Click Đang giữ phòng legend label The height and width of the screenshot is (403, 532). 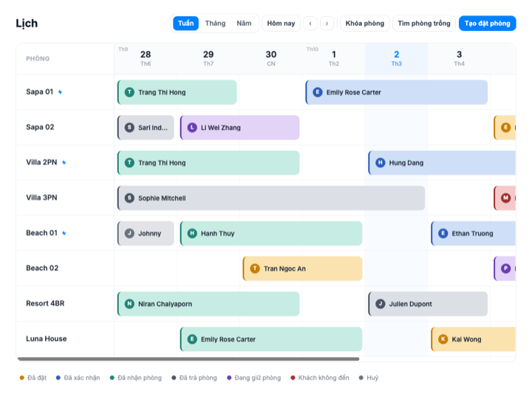(x=258, y=378)
